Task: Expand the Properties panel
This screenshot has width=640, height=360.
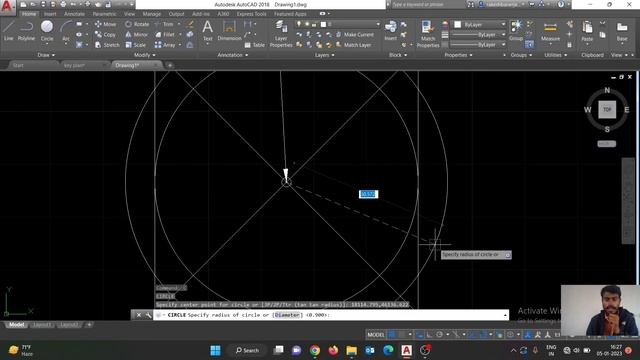Action: point(458,55)
